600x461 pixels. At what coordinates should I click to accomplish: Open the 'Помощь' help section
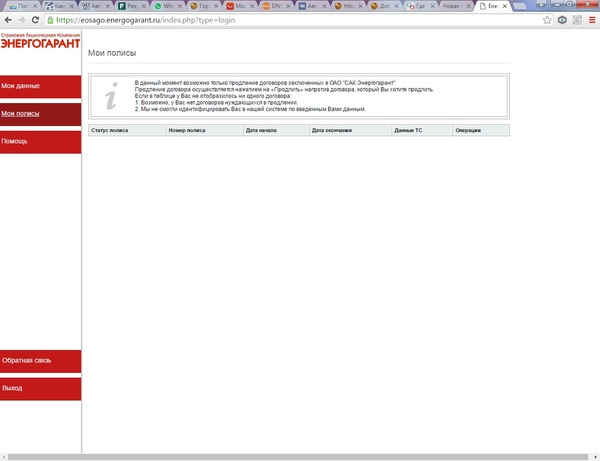[41, 142]
